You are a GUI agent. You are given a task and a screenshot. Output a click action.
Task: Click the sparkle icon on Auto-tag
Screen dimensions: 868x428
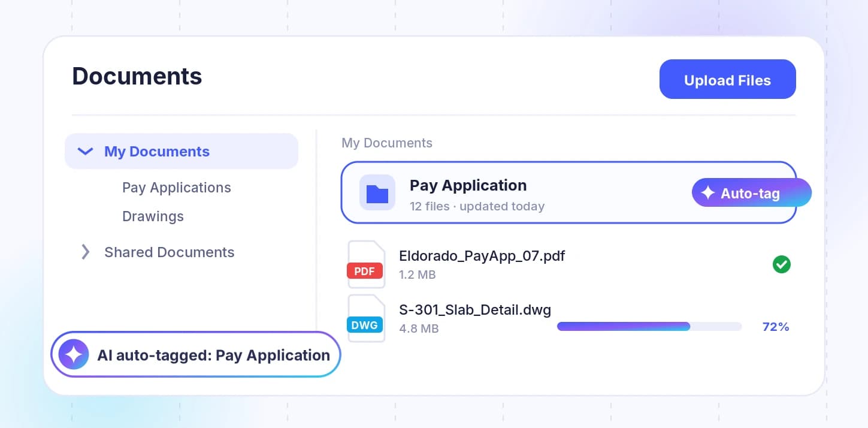click(x=708, y=193)
